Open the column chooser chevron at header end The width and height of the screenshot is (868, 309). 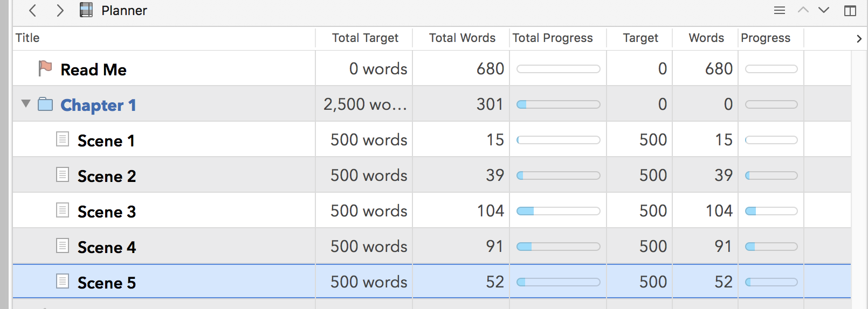point(859,39)
